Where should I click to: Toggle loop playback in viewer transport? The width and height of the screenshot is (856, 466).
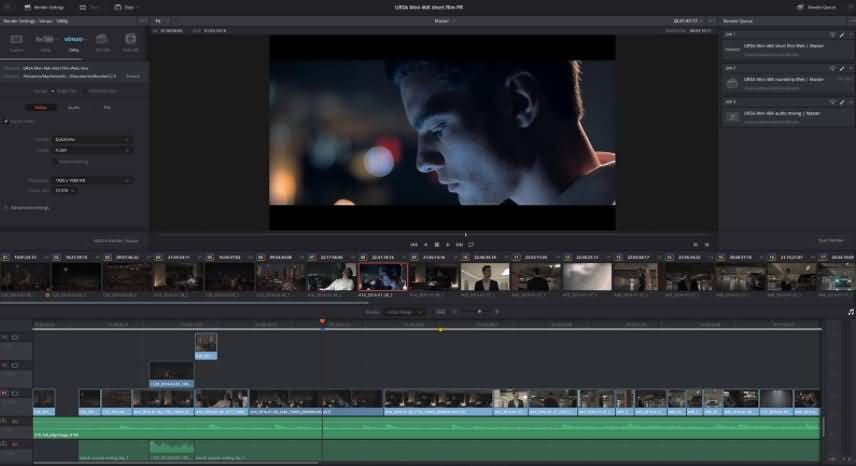point(471,245)
